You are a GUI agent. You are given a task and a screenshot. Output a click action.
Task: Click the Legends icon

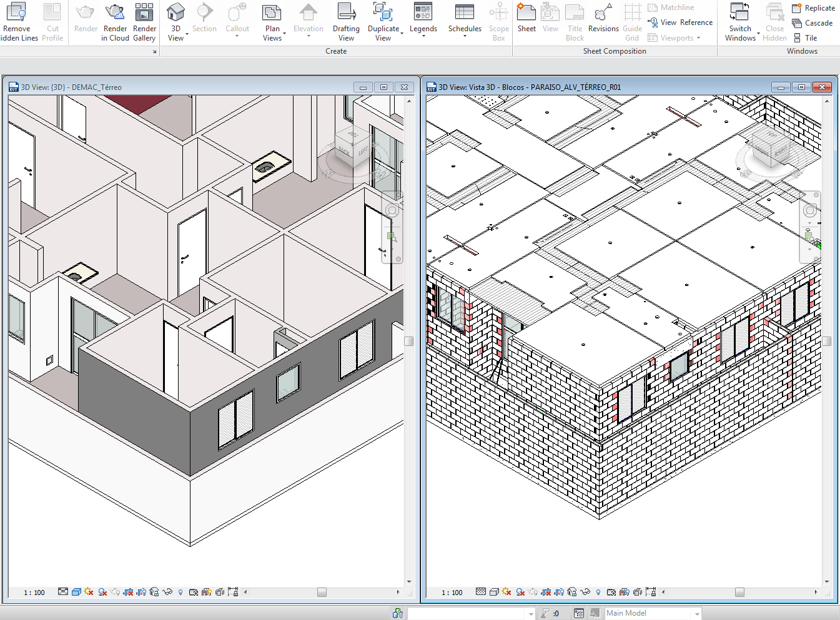423,12
